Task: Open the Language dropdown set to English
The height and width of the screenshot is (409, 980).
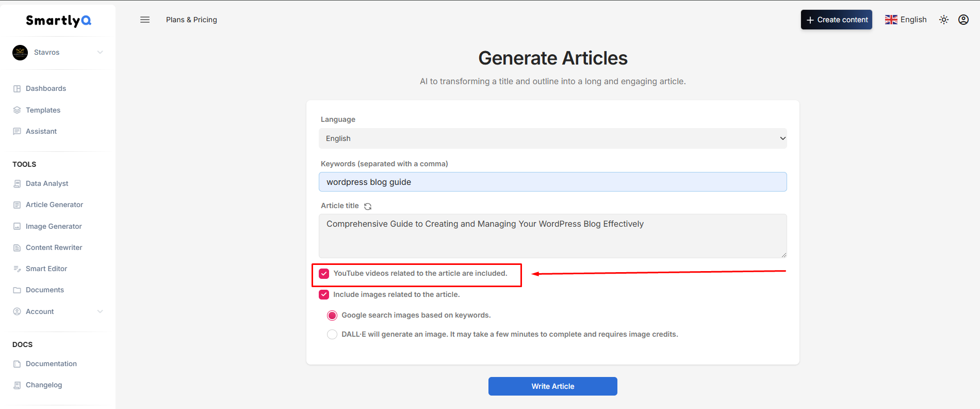Action: pos(553,138)
